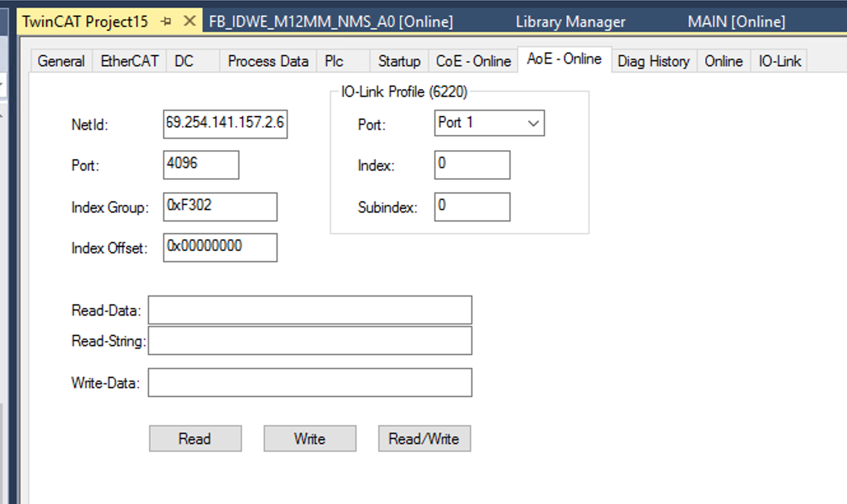The width and height of the screenshot is (847, 504).
Task: Click the Read/Write button
Action: tap(425, 438)
